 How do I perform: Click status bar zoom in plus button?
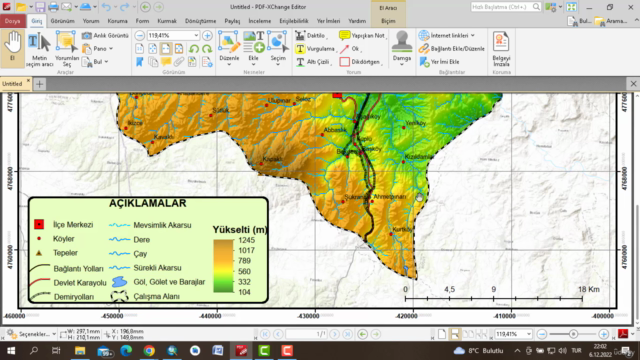[604, 334]
